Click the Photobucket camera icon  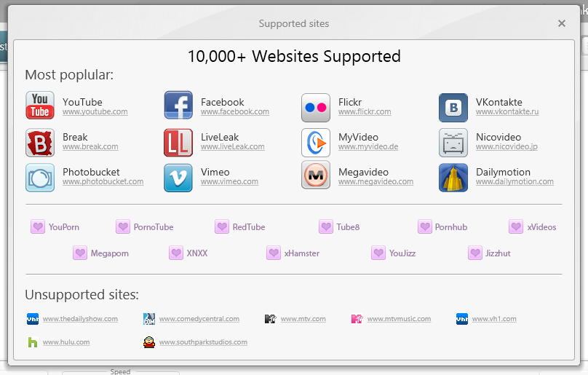click(40, 178)
